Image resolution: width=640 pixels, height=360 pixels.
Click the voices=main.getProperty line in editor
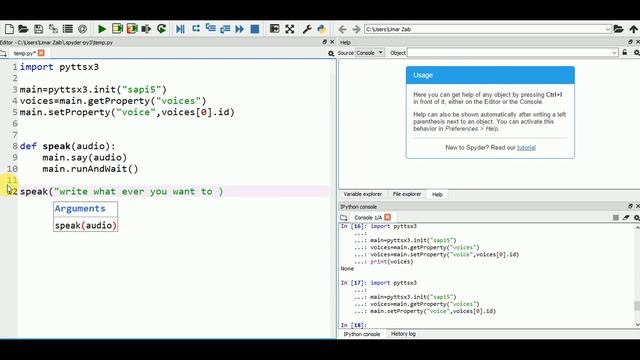(113, 101)
